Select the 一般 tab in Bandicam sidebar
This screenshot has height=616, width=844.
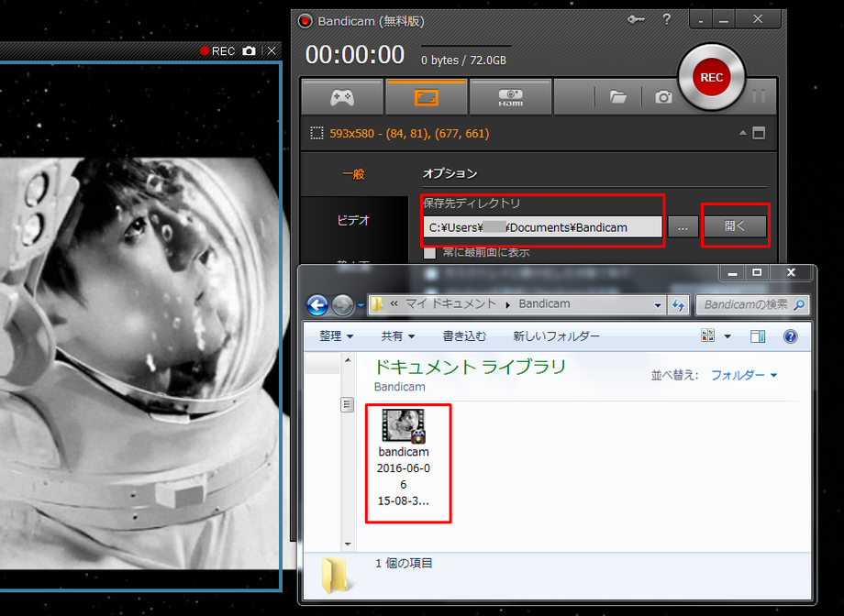pyautogui.click(x=353, y=173)
